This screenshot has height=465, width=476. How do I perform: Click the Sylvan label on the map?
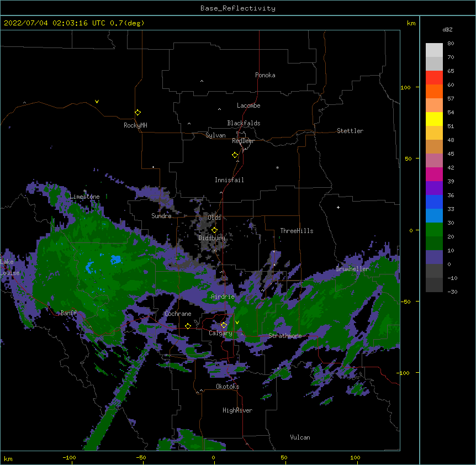[x=215, y=135]
